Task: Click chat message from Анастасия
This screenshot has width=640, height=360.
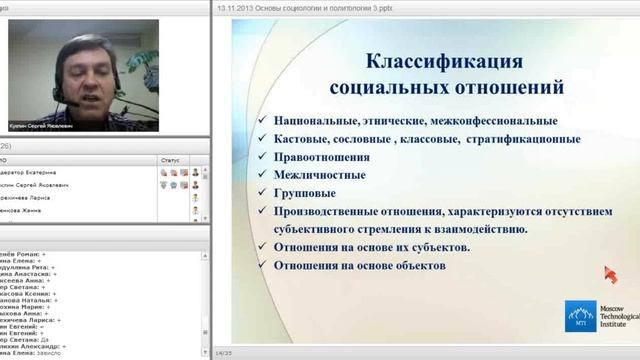Action: 28,274
